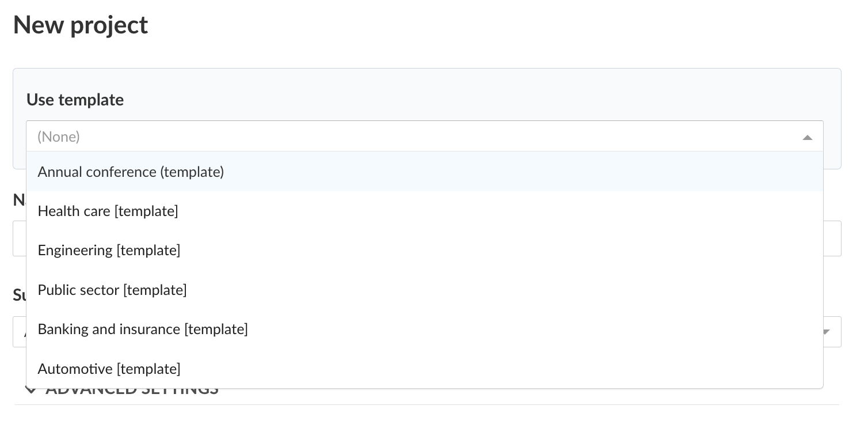Choose the "(None)" template value
Image resolution: width=868 pixels, height=428 pixels.
coord(59,137)
